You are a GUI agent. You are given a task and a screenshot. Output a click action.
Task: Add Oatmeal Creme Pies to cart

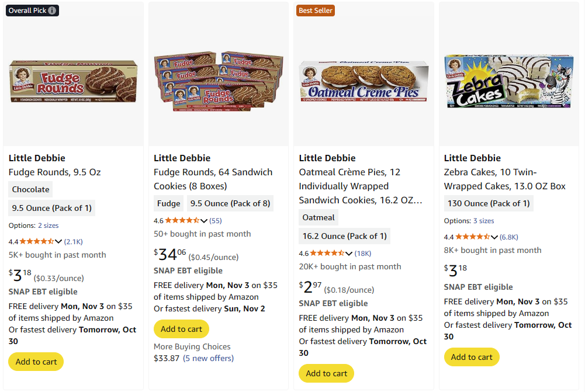(x=326, y=373)
